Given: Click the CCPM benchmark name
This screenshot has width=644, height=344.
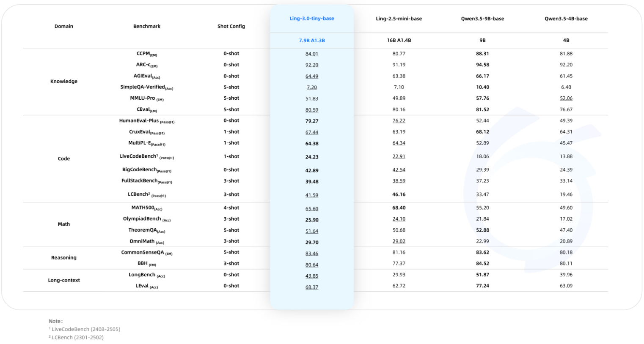Looking at the screenshot, I should point(147,54).
